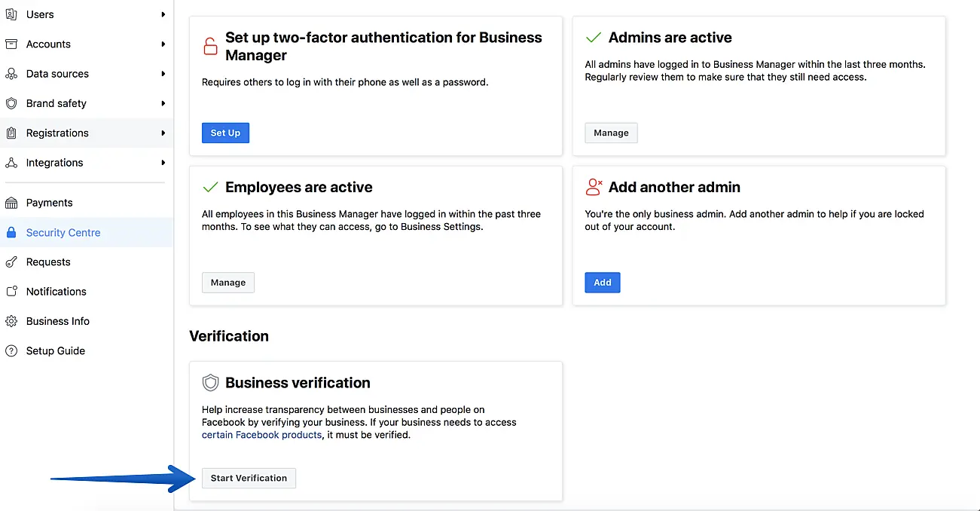980x511 pixels.
Task: Click the Payments bank icon
Action: [11, 203]
